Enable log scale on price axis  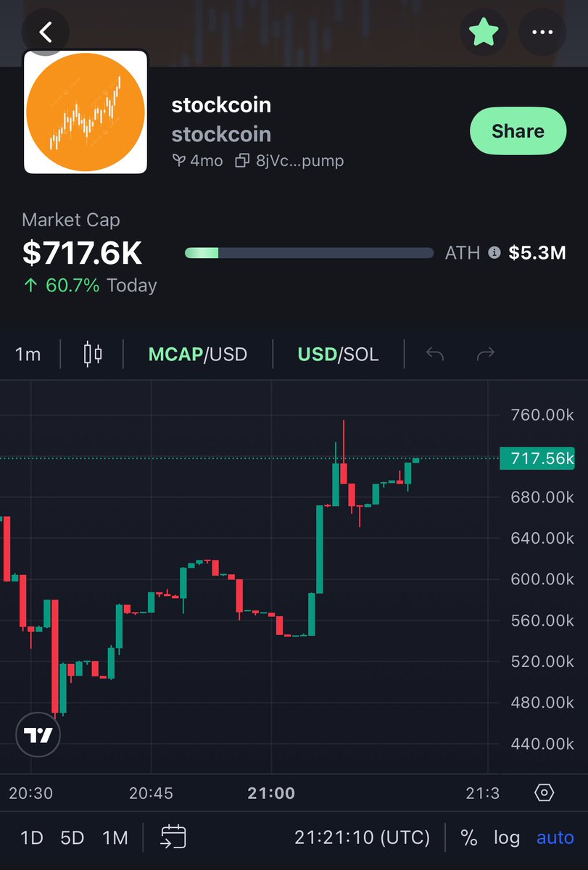tap(507, 838)
